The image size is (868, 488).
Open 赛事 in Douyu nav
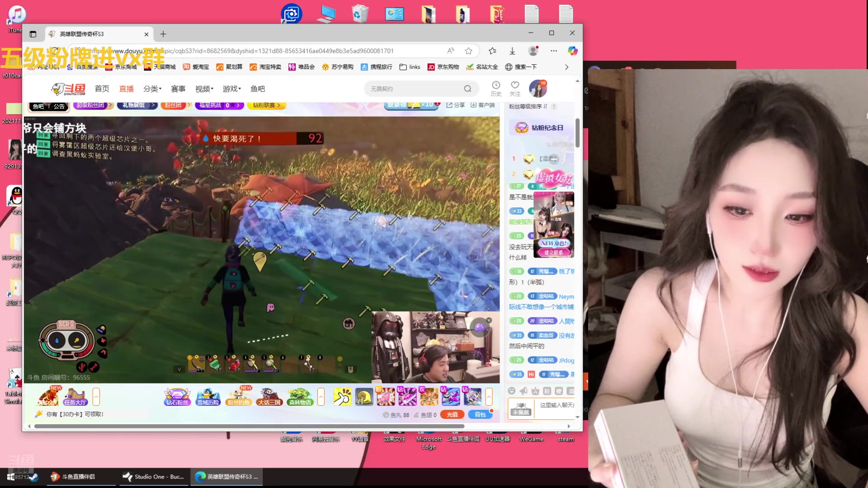click(178, 89)
